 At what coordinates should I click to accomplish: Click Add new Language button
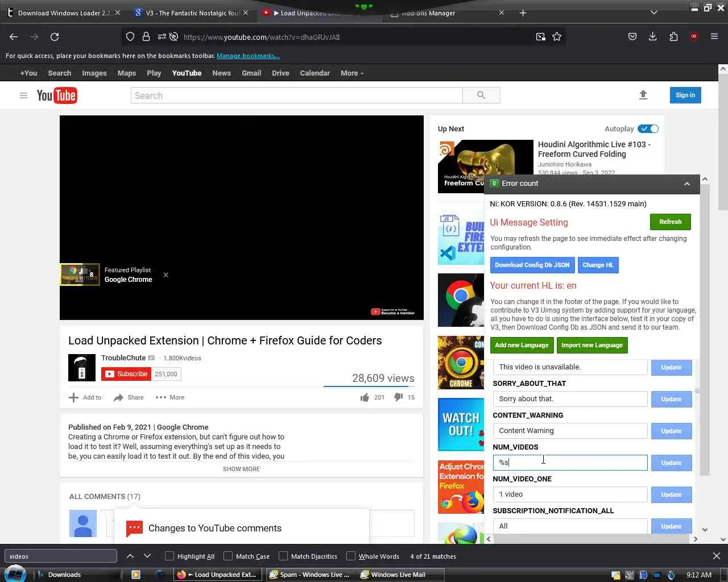pos(522,345)
